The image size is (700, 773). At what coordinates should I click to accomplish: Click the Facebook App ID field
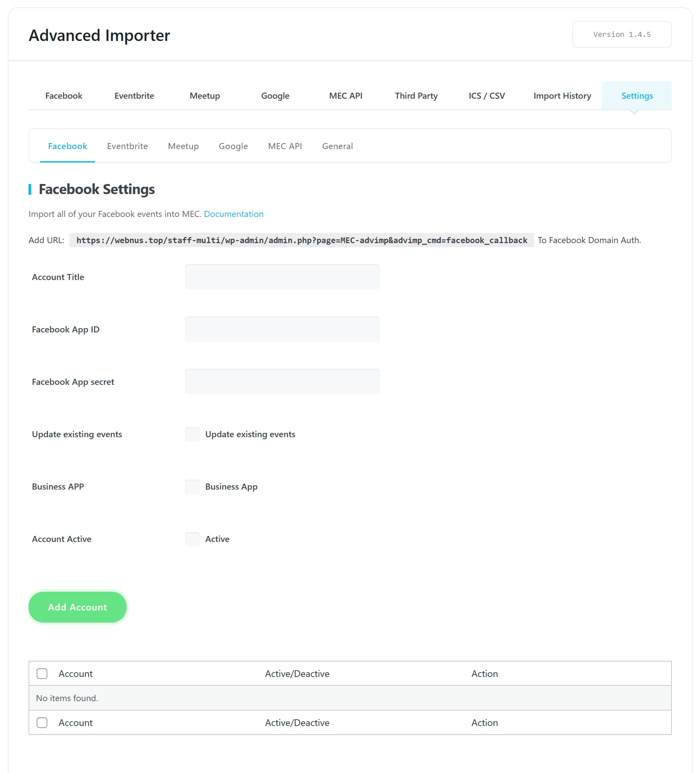coord(282,329)
